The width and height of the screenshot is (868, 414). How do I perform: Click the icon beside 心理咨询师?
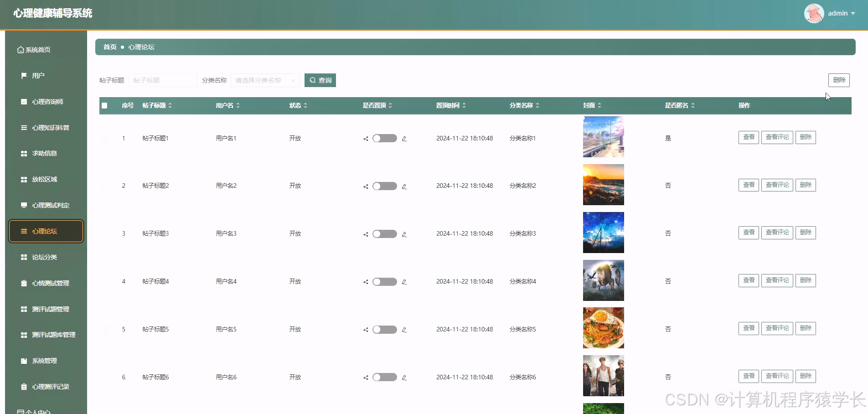pos(24,102)
